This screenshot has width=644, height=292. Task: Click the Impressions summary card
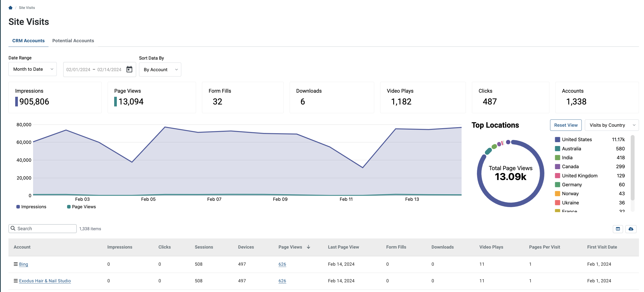click(55, 97)
